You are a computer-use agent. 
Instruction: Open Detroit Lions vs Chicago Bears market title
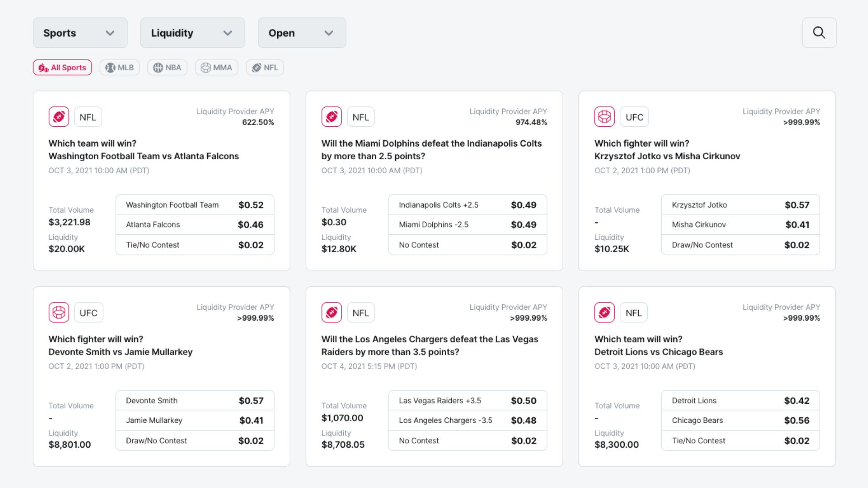point(659,345)
